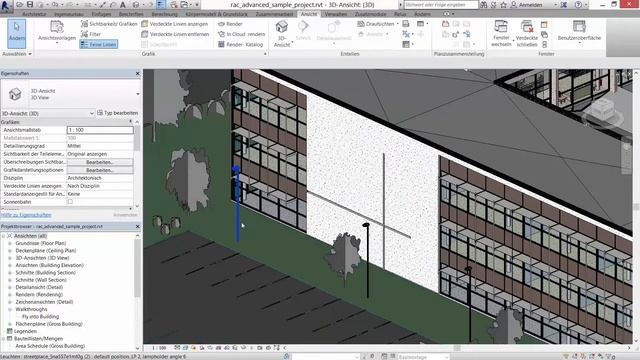Image resolution: width=640 pixels, height=360 pixels.
Task: Click Verdeckte schließen close hidden windows
Action: point(527,33)
